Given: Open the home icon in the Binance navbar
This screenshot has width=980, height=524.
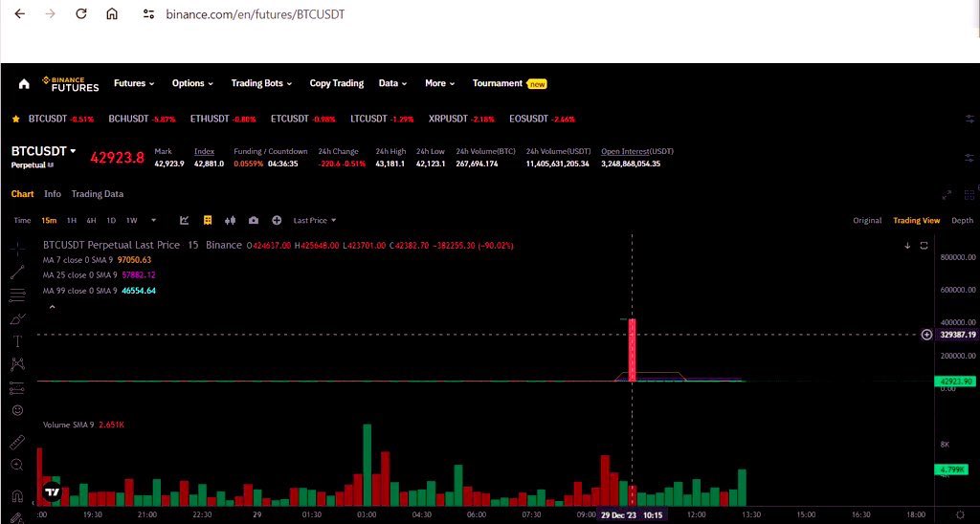Looking at the screenshot, I should coord(24,84).
